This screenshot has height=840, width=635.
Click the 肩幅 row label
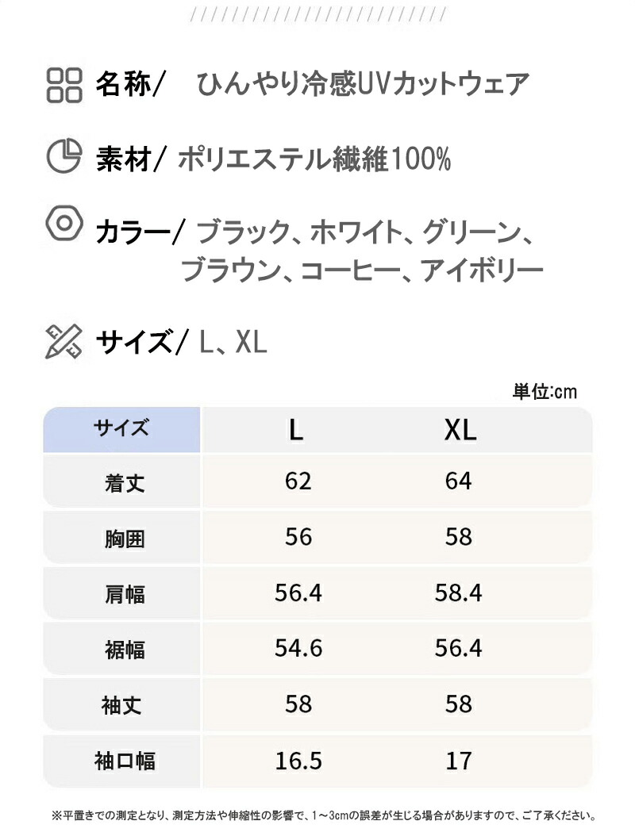click(123, 594)
